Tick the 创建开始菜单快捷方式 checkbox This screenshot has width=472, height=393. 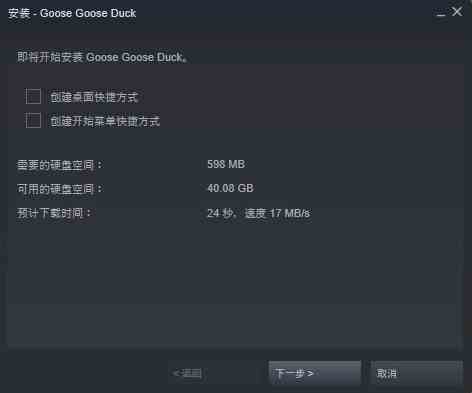33,120
